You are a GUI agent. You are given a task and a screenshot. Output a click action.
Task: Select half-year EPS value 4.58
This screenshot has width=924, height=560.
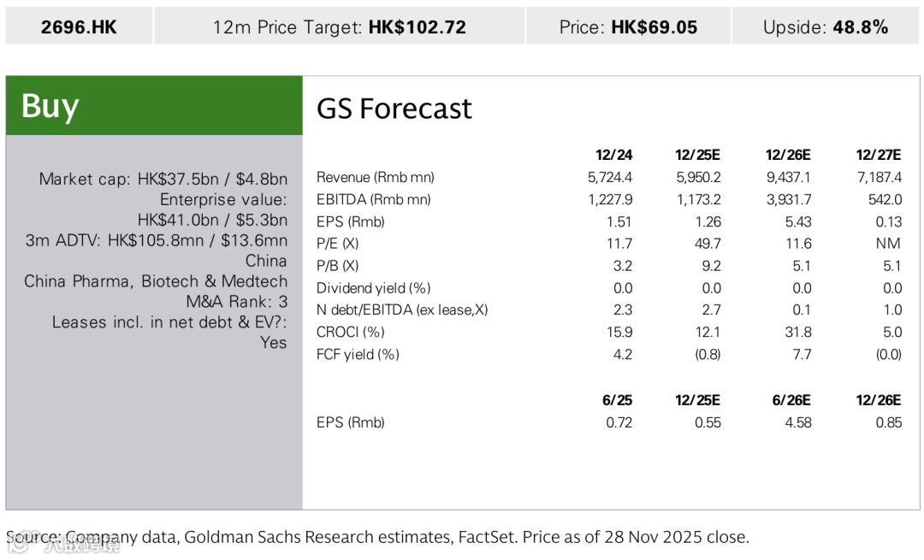pyautogui.click(x=798, y=423)
